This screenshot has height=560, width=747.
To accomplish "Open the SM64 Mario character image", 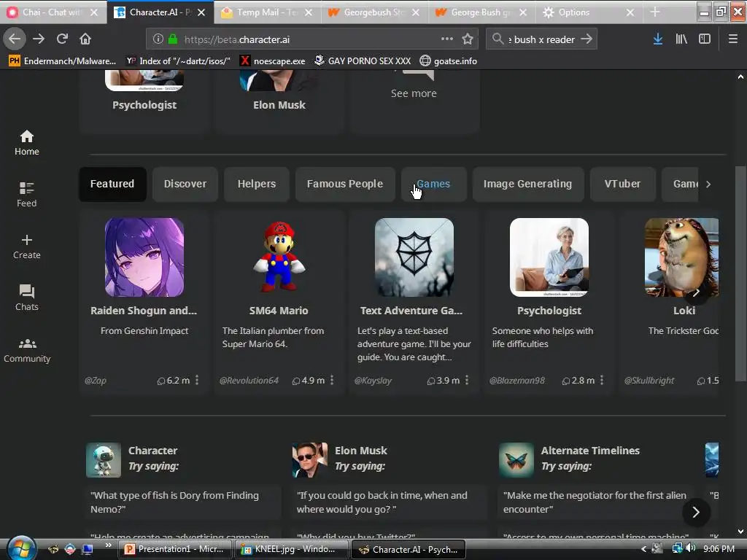I will [x=279, y=257].
